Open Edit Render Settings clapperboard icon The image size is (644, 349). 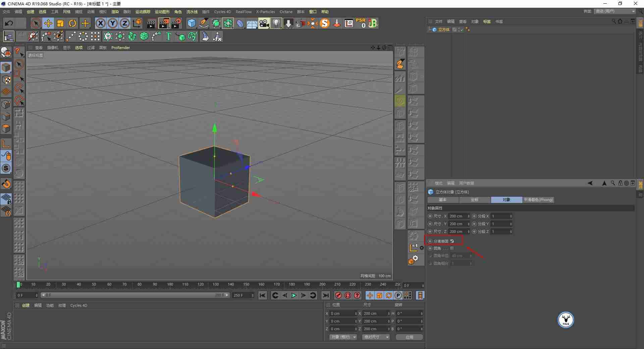(x=176, y=23)
